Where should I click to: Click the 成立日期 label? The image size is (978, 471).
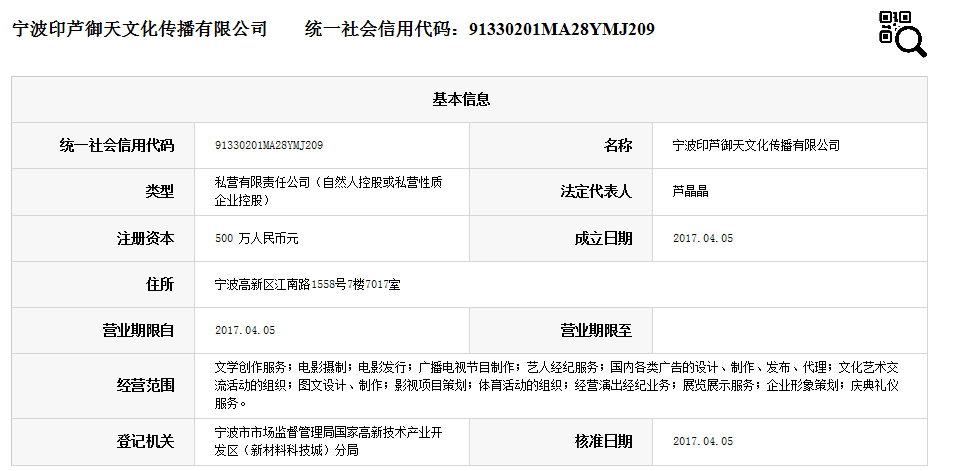click(x=603, y=238)
